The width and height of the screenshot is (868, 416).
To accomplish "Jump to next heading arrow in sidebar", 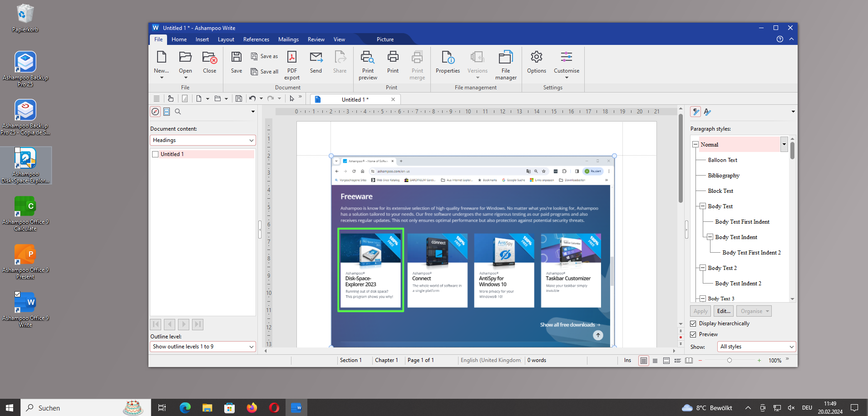I will click(x=183, y=324).
